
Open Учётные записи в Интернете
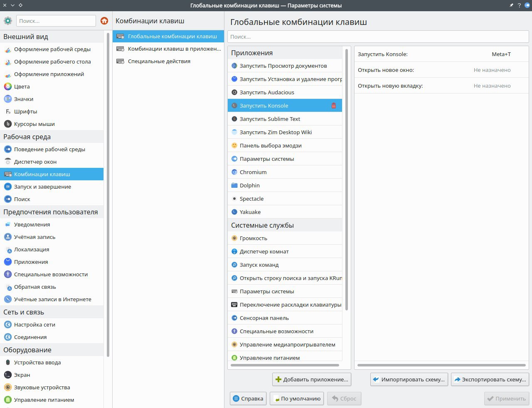coord(52,299)
